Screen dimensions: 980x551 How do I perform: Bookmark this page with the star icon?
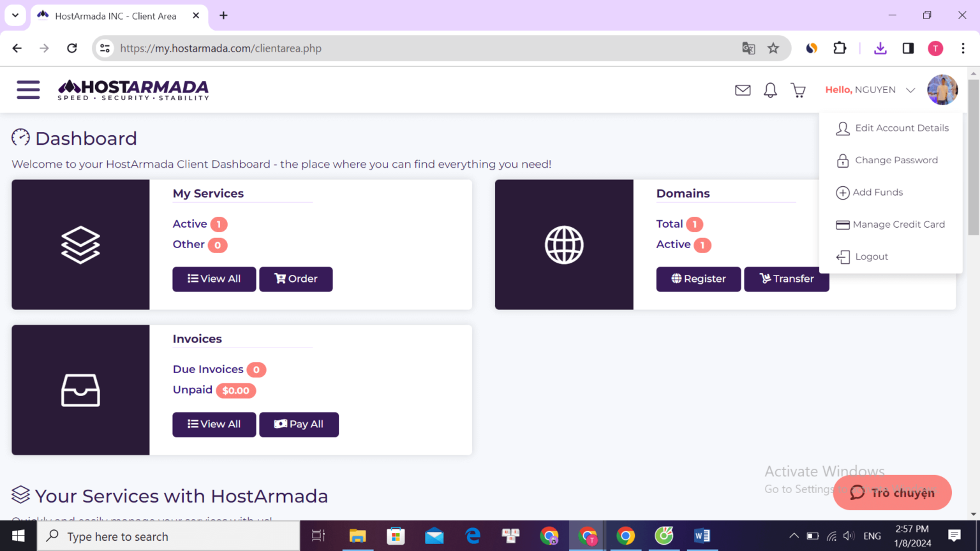(x=773, y=48)
